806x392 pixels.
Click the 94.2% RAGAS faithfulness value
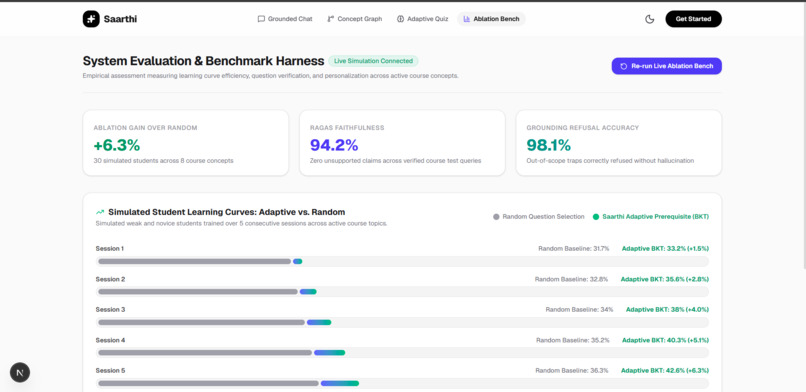[x=334, y=145]
